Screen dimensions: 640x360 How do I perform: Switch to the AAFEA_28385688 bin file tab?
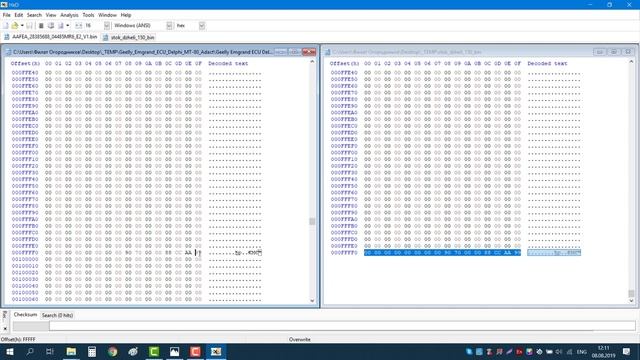click(x=51, y=37)
